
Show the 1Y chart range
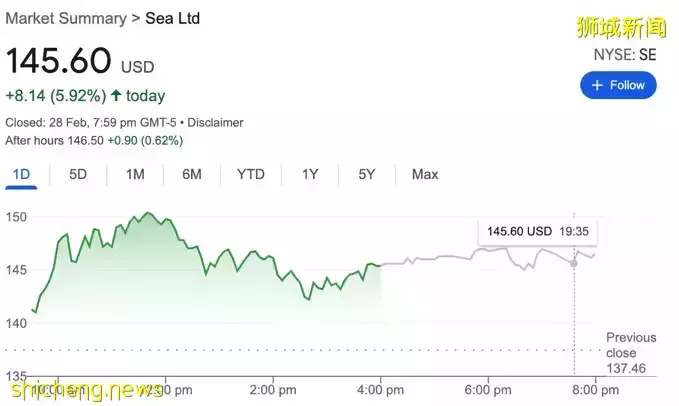coord(310,174)
